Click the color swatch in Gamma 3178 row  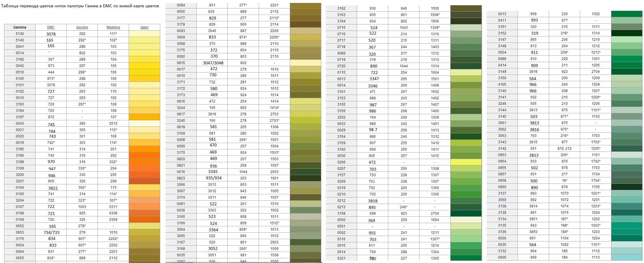click(306, 24)
